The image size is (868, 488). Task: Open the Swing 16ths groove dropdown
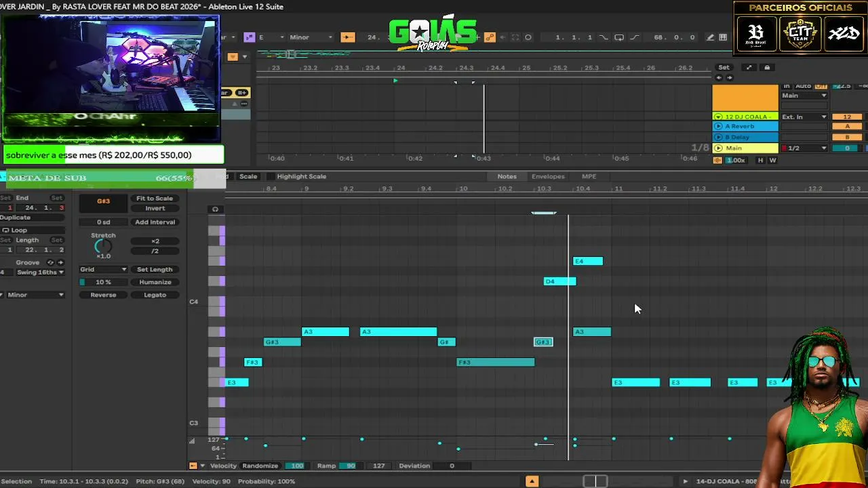pyautogui.click(x=40, y=272)
